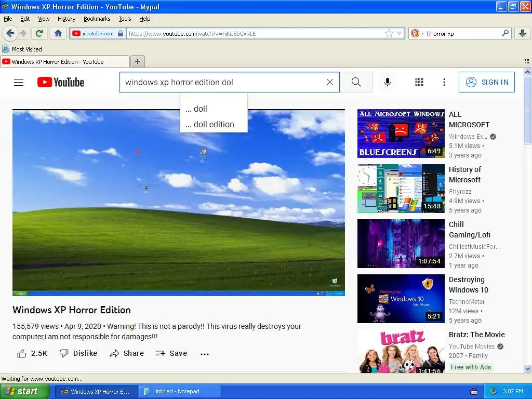Image resolution: width=532 pixels, height=399 pixels.
Task: Click the video player area
Action: point(179,203)
